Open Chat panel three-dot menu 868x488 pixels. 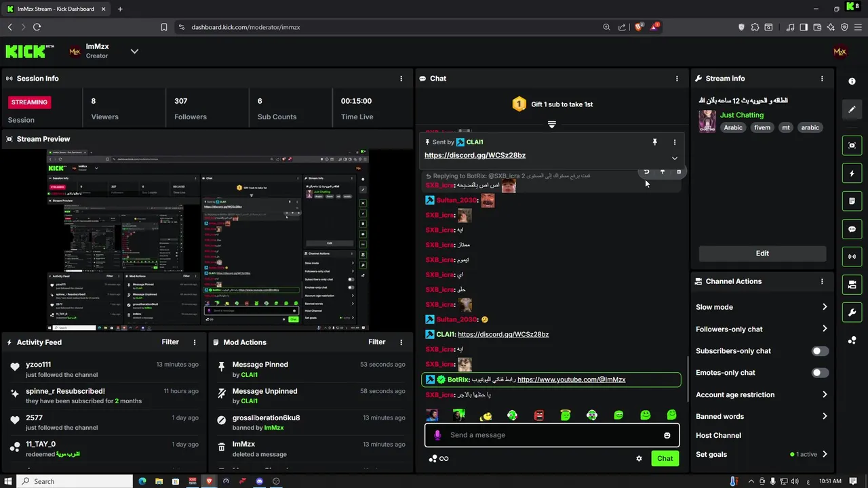pos(676,79)
